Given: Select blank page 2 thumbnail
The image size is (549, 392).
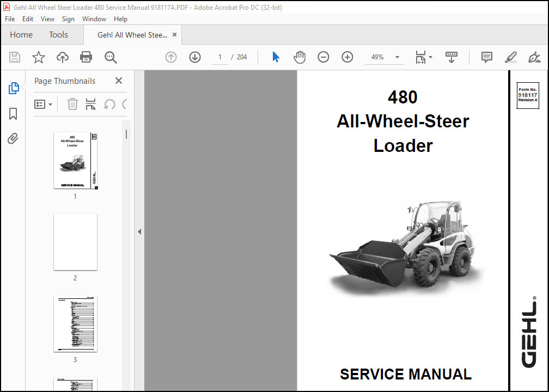Looking at the screenshot, I should [75, 242].
